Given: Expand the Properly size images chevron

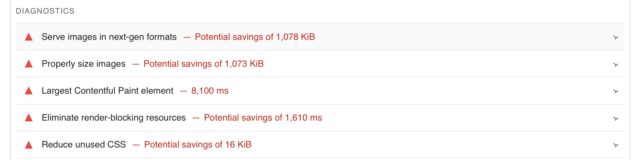Looking at the screenshot, I should click(x=615, y=64).
